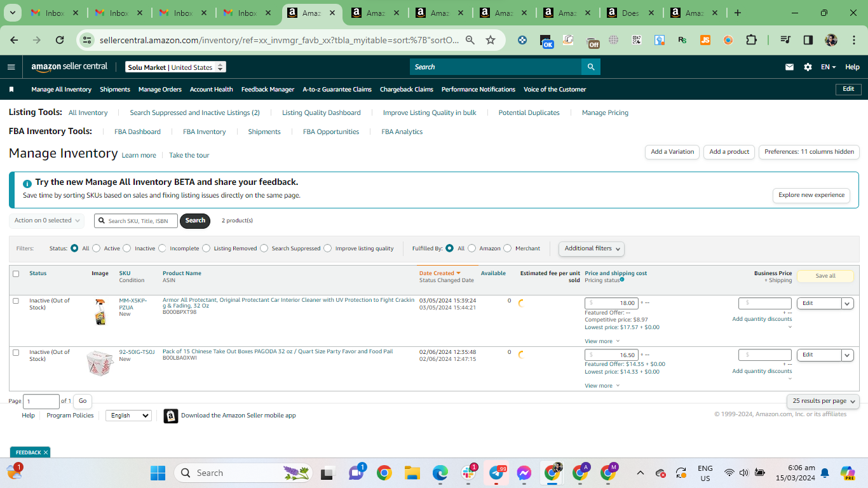
Task: Check the Chinese Take Out Boxes row checkbox
Action: pyautogui.click(x=16, y=353)
